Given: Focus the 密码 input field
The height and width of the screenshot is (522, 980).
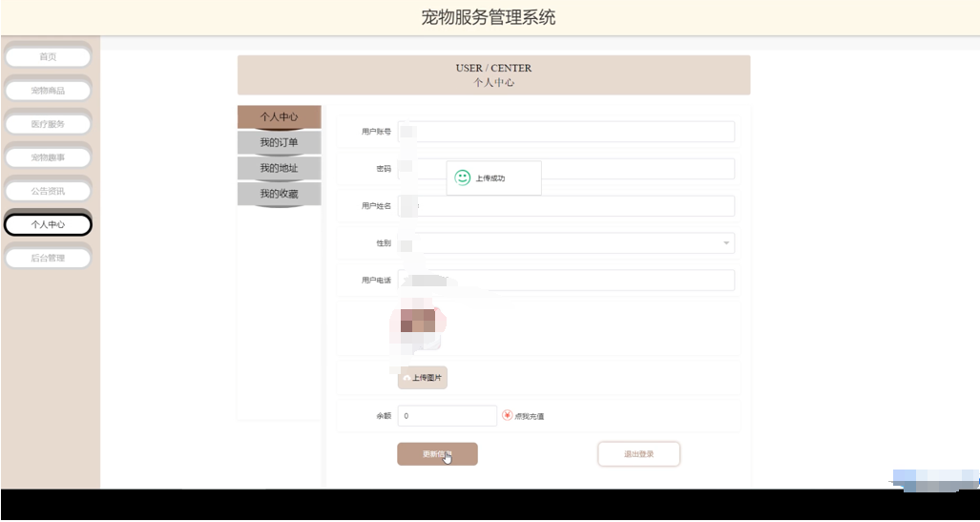Looking at the screenshot, I should (566, 169).
